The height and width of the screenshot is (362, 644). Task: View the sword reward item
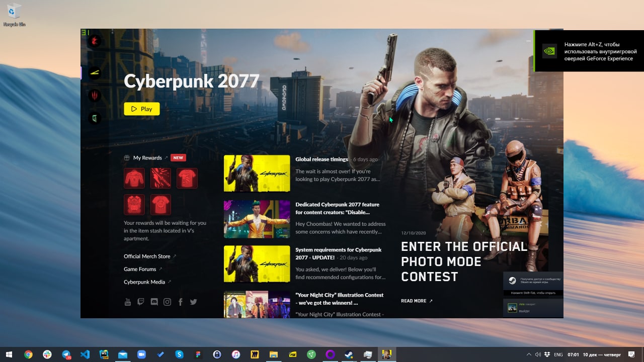160,178
